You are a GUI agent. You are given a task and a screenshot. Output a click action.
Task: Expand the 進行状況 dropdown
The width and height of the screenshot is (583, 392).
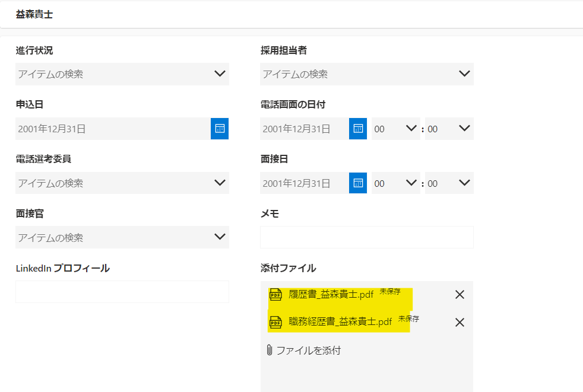(220, 74)
